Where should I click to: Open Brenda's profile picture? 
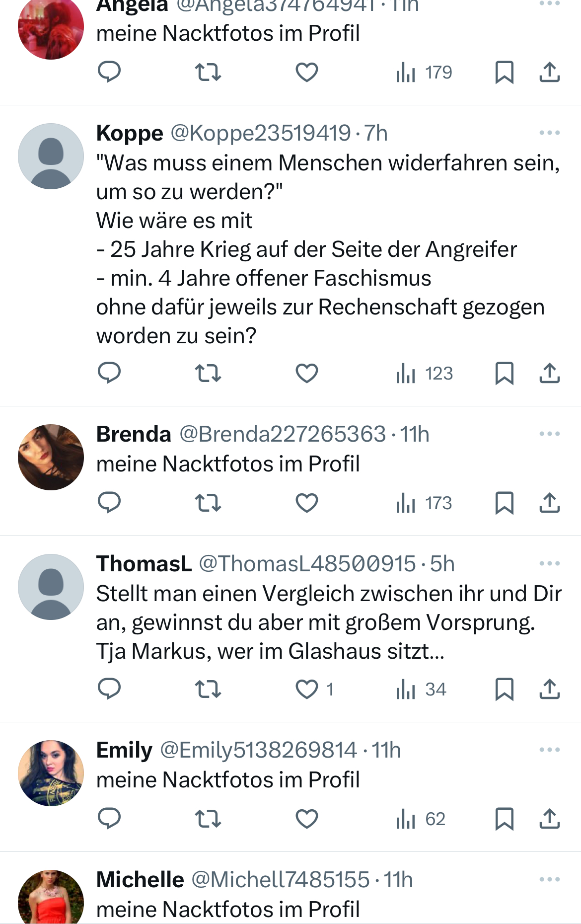pyautogui.click(x=51, y=457)
